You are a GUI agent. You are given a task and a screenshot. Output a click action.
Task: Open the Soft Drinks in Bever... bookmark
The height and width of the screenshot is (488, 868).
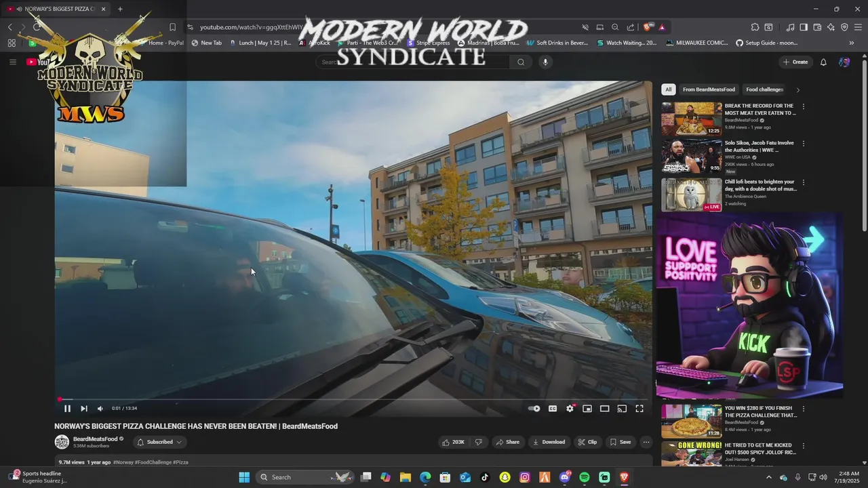tap(557, 43)
